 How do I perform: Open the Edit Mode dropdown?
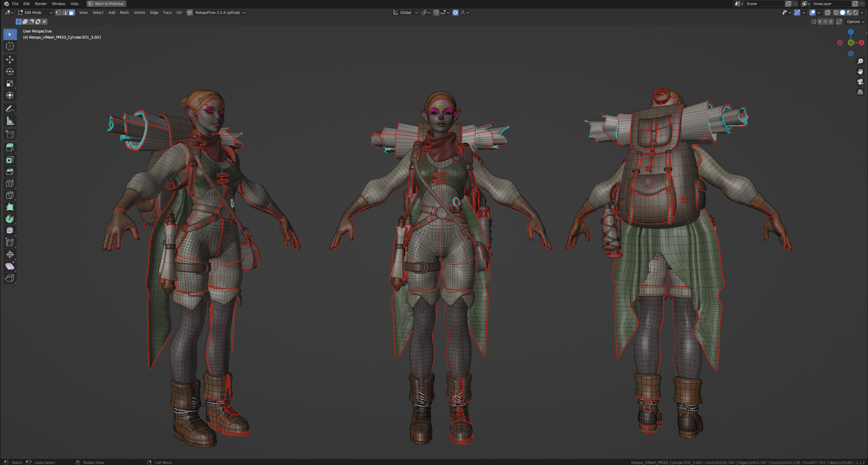tap(35, 13)
